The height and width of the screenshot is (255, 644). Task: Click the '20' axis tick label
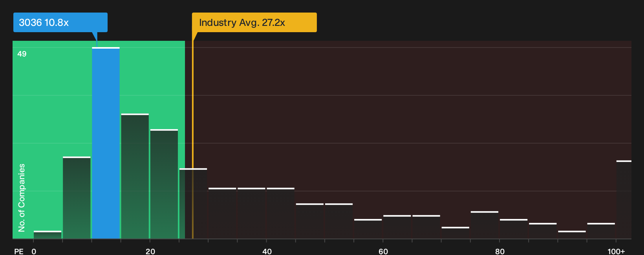click(150, 251)
